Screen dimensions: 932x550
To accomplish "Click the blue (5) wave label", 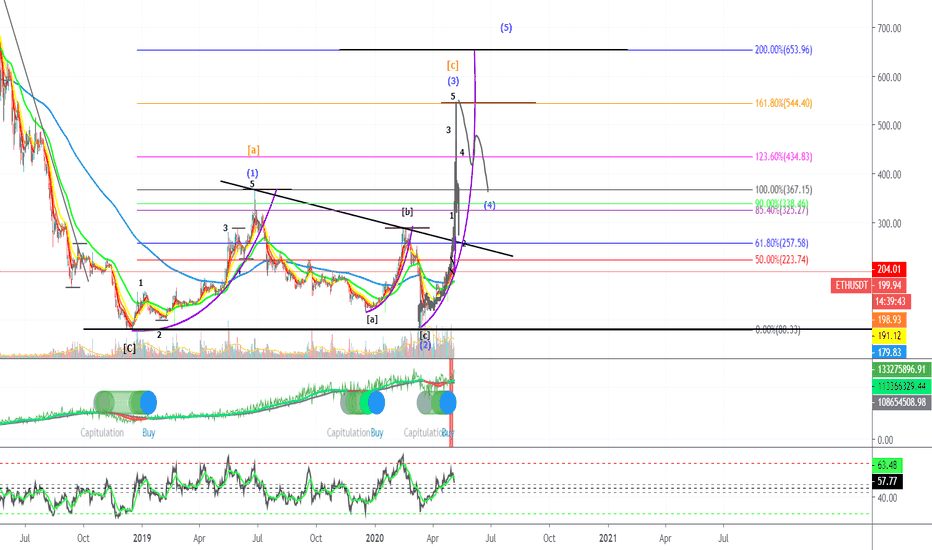I will point(506,27).
